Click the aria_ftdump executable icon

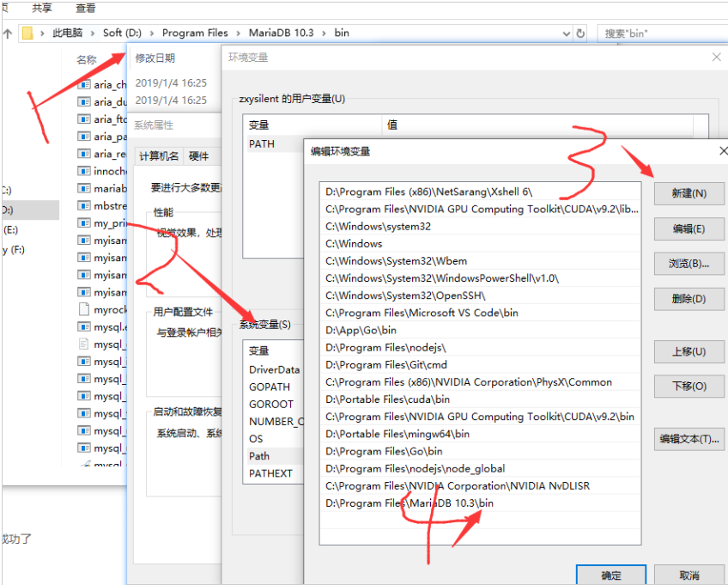[x=84, y=119]
